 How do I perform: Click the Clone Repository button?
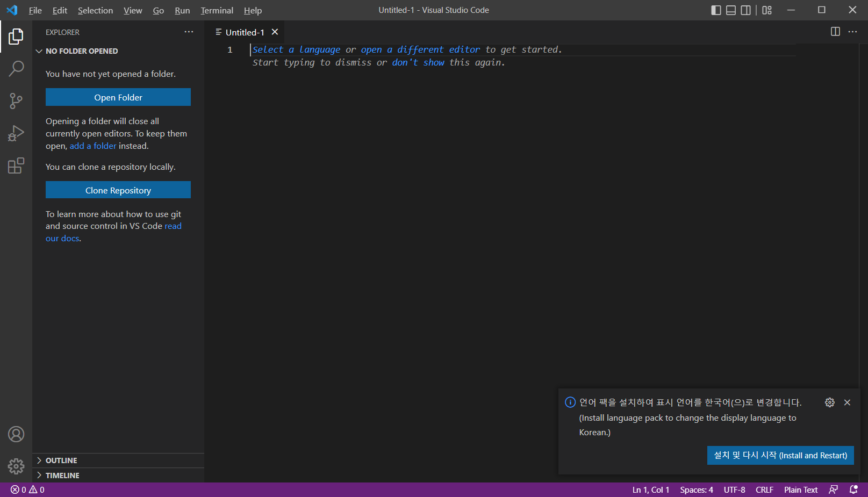click(x=118, y=190)
